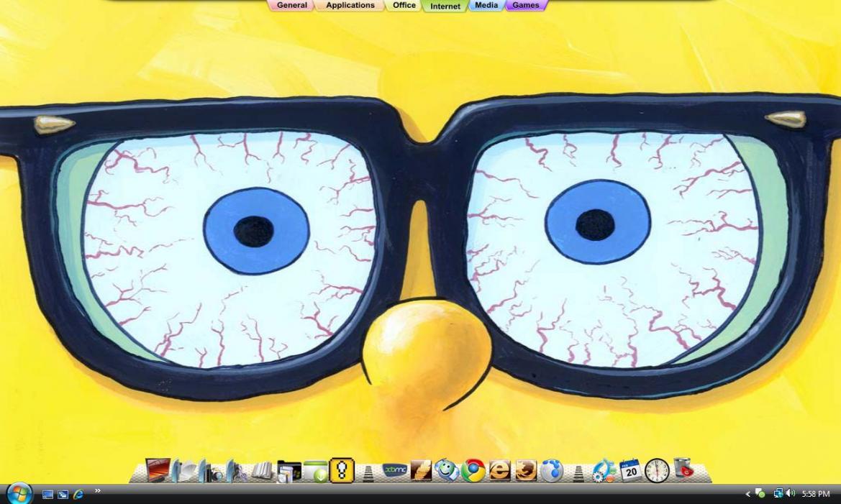Viewport: 841px width, 504px height.
Task: Open the Internet tab
Action: click(x=445, y=6)
